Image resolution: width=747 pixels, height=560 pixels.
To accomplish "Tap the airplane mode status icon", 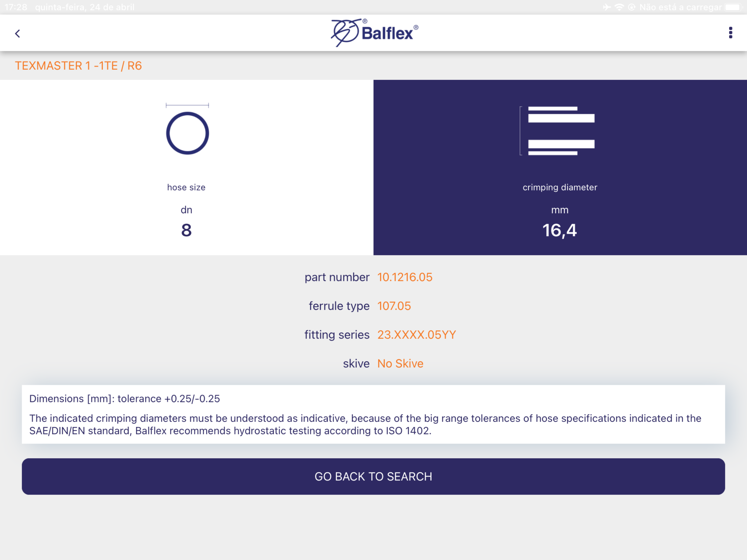I will [x=607, y=7].
